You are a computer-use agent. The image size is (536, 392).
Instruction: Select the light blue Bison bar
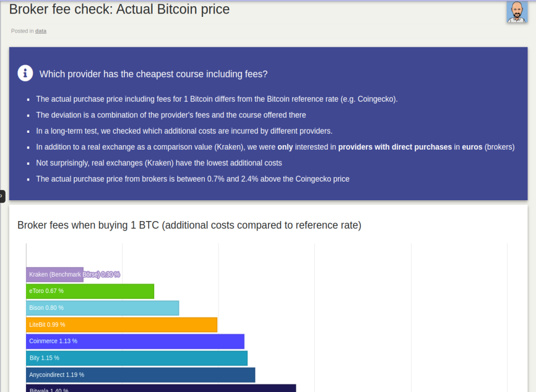tap(102, 308)
